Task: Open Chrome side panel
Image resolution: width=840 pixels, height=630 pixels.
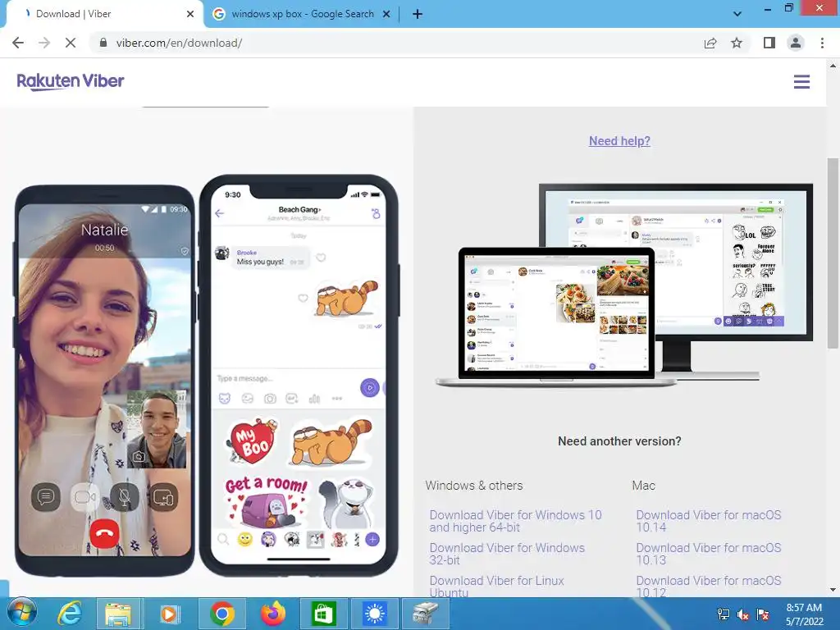Action: [x=769, y=43]
